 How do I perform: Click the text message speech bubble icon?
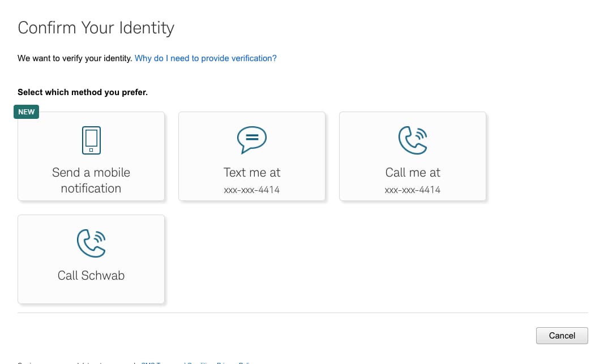coord(252,139)
